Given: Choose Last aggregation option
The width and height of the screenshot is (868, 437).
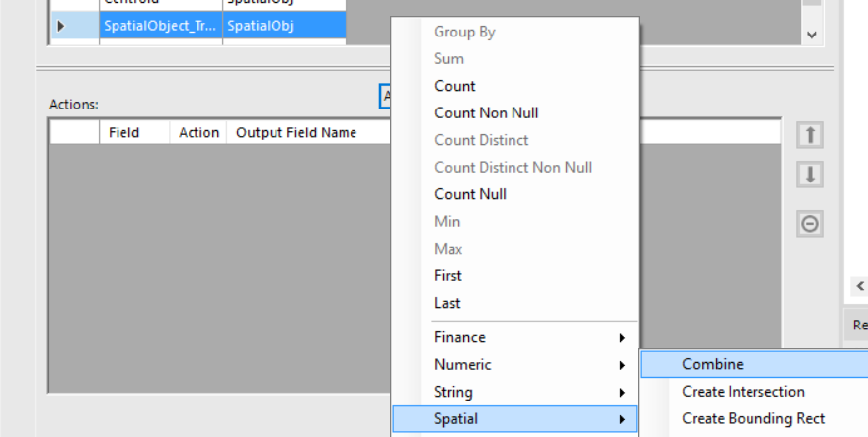Looking at the screenshot, I should click(x=447, y=303).
